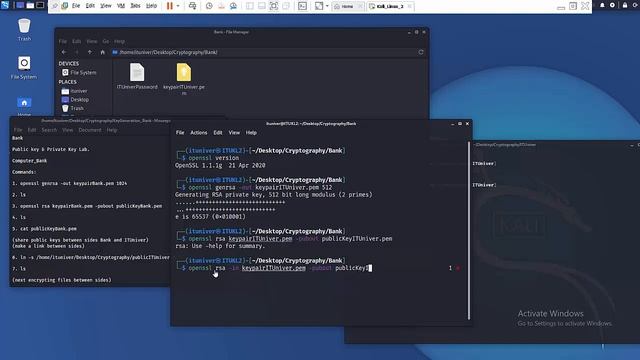Click the 'cat publicKeyBank.pem' line in Mousepad

coord(44,229)
